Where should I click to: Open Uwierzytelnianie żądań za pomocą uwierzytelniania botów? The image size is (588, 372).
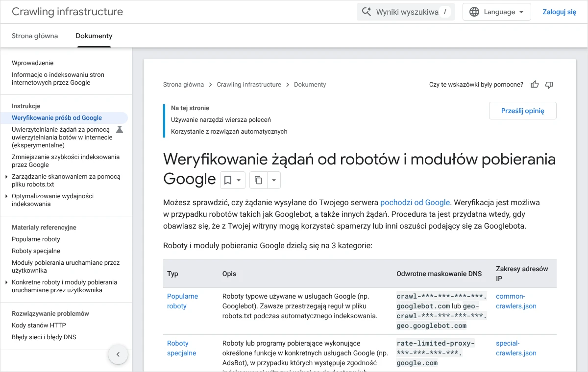coord(62,138)
